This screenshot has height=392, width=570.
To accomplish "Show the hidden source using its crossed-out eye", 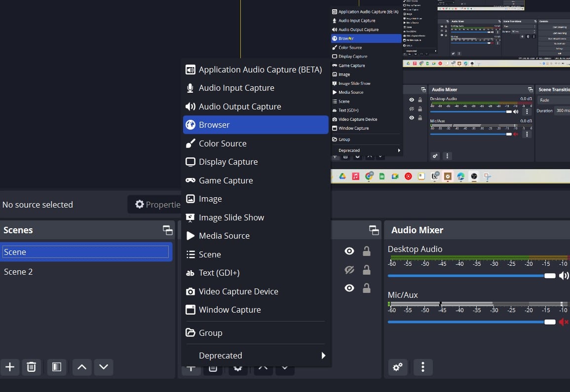I will tap(349, 270).
